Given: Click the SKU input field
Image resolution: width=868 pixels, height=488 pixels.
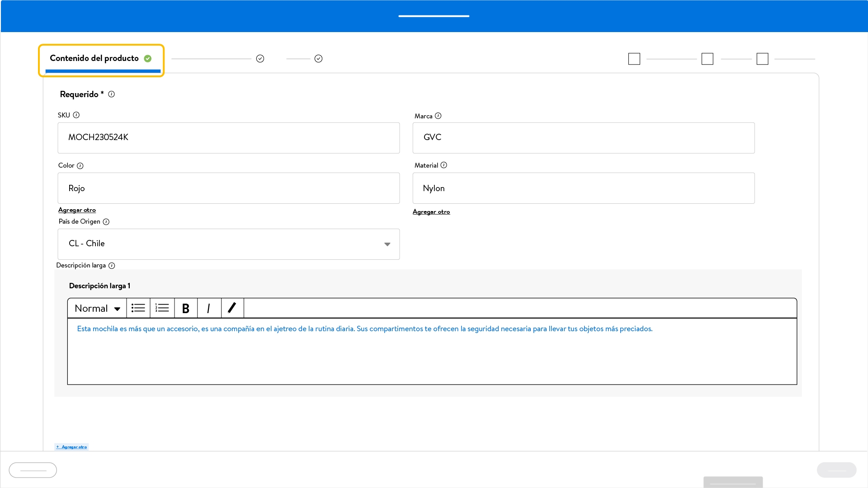Looking at the screenshot, I should coord(228,138).
